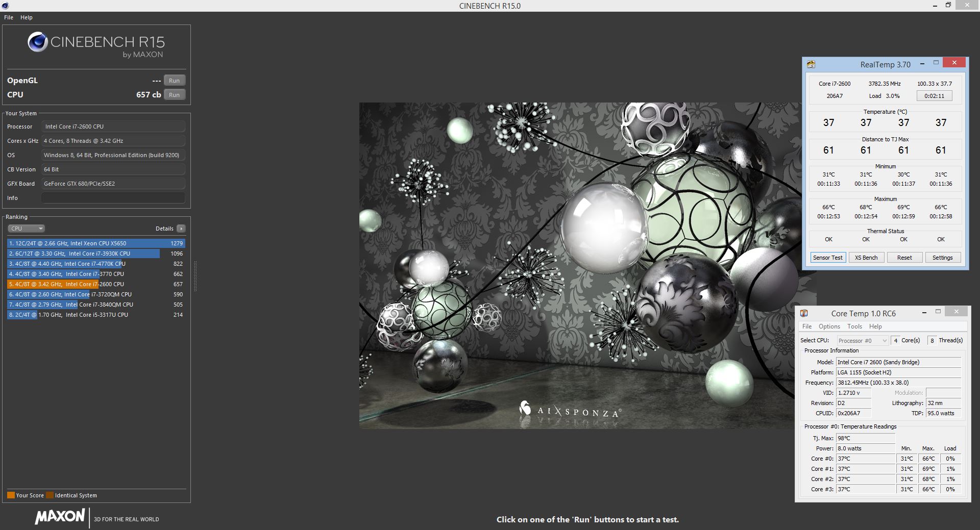
Task: Open the Help menu in Cinebench
Action: pos(27,17)
